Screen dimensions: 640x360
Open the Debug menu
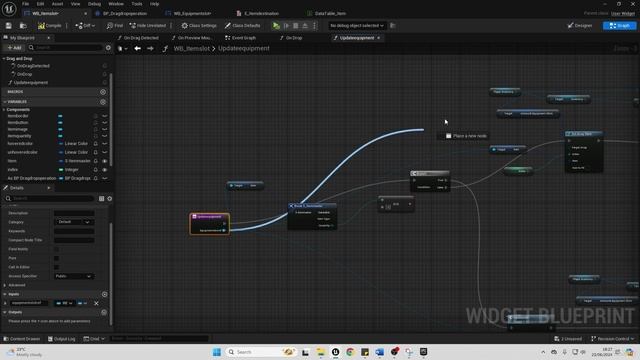pyautogui.click(x=94, y=4)
